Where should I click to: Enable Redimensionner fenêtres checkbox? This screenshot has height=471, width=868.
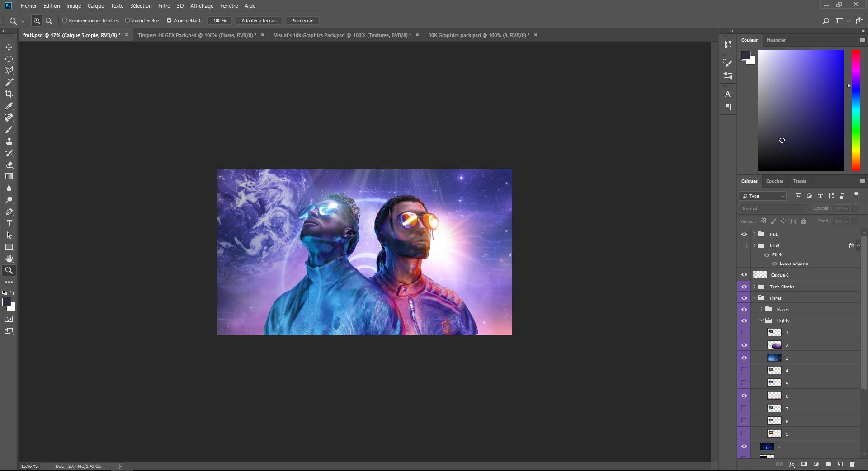(65, 20)
